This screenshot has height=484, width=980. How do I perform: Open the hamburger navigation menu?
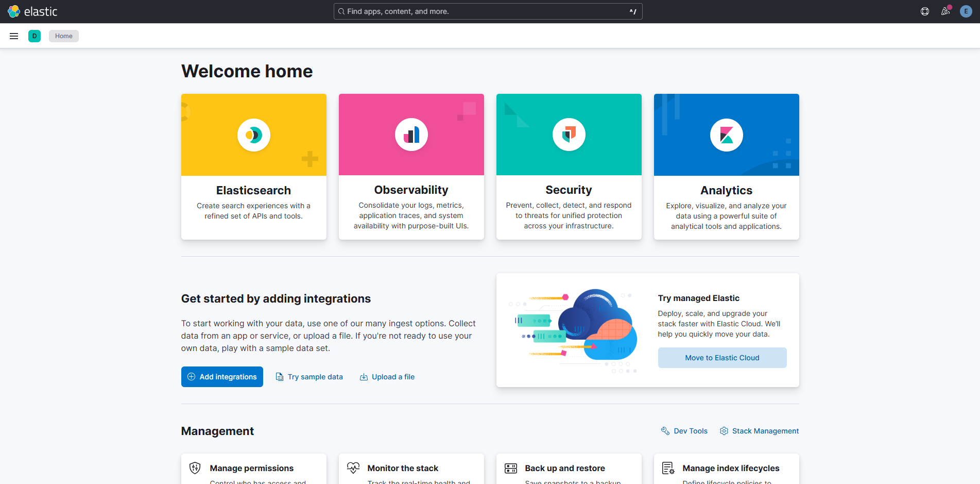14,36
